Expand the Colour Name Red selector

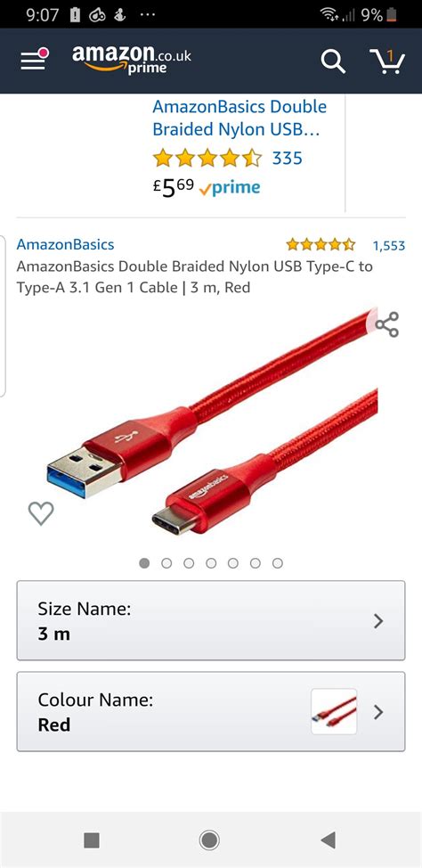pos(211,712)
